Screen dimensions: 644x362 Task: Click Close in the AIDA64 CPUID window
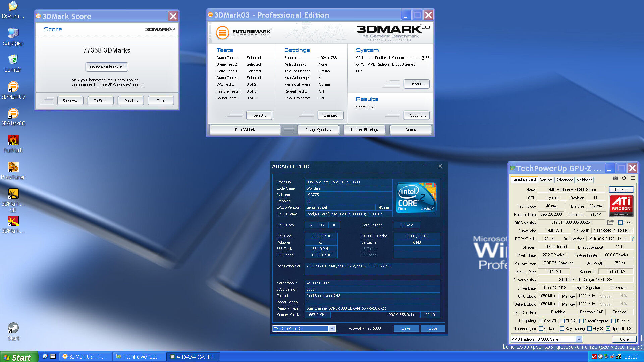tap(433, 329)
